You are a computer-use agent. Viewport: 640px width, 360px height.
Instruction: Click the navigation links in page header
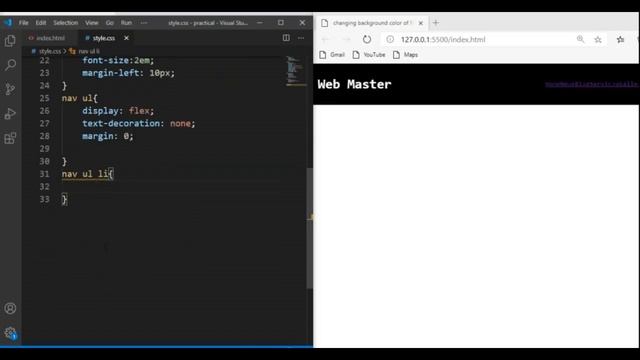(592, 84)
